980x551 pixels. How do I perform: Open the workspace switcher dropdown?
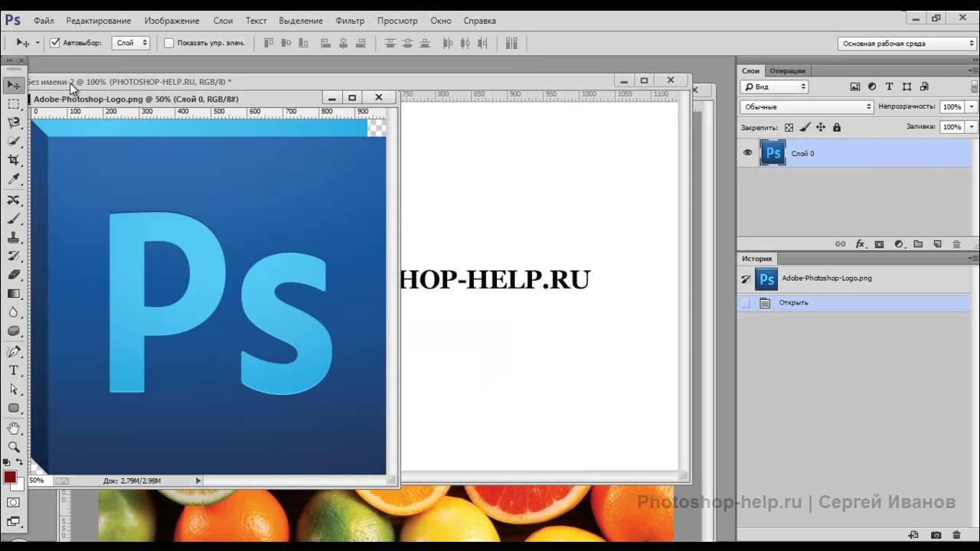906,44
